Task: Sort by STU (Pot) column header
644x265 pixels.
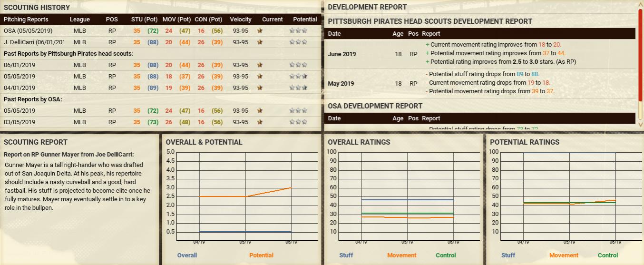Action: [x=144, y=20]
